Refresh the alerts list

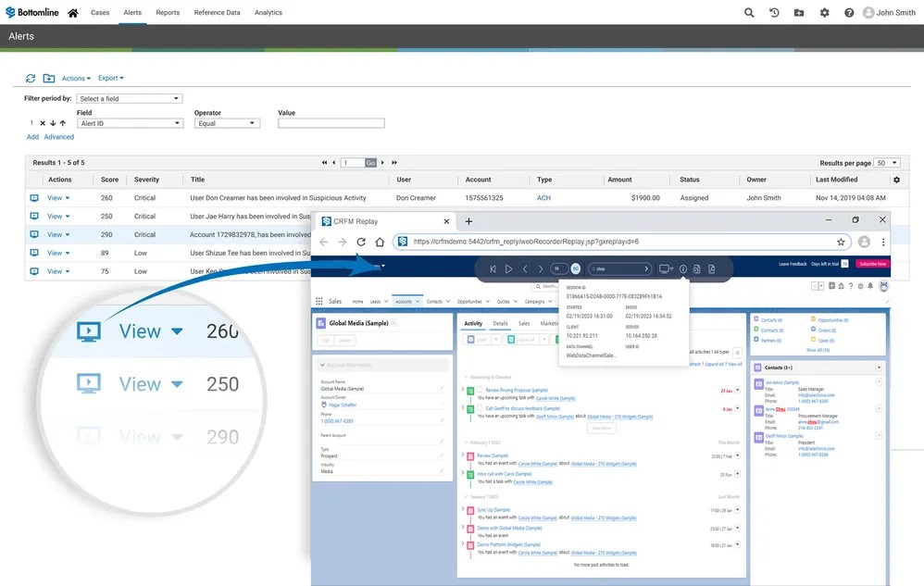pyautogui.click(x=31, y=78)
